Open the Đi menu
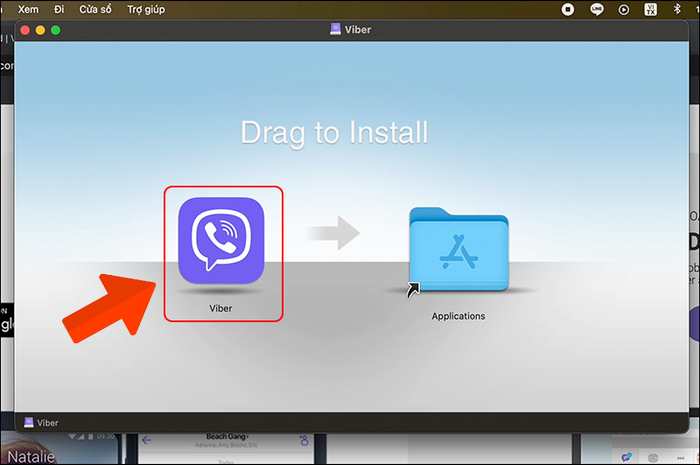 pos(59,9)
